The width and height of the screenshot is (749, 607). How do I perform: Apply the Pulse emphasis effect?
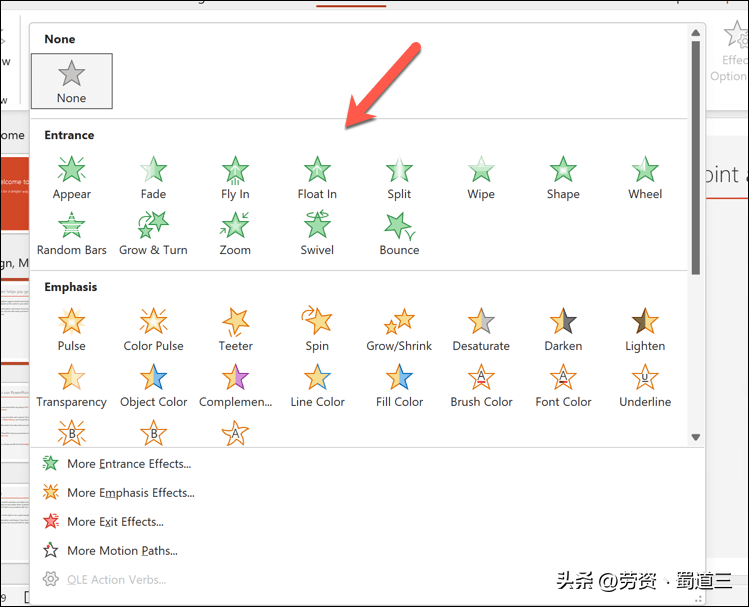pos(72,330)
